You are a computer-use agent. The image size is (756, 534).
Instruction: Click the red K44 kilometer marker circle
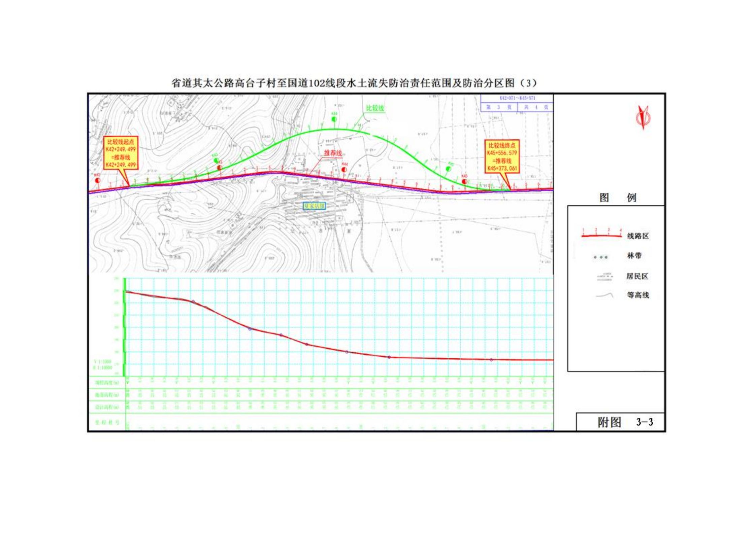pyautogui.click(x=344, y=170)
